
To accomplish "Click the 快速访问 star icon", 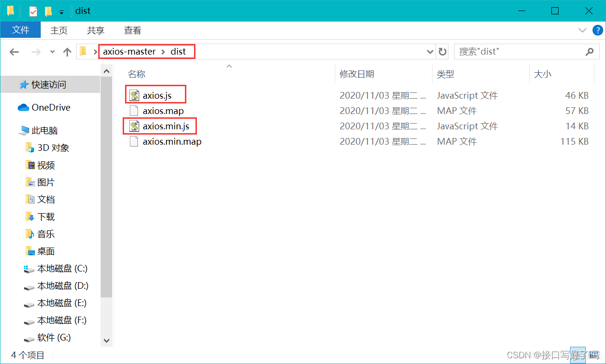I will pos(23,85).
